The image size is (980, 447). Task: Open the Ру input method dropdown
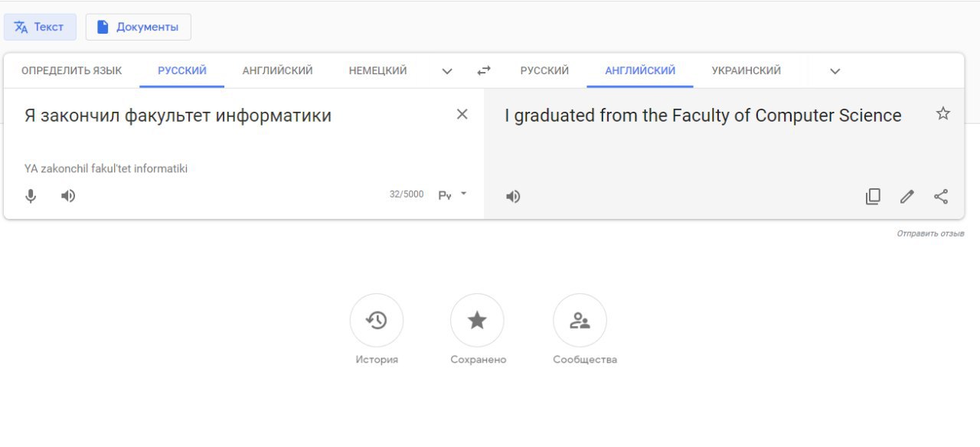coord(452,195)
